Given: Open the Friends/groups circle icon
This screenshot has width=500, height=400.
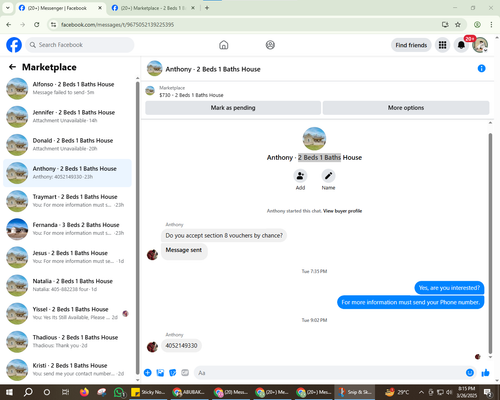Looking at the screenshot, I should [x=270, y=45].
